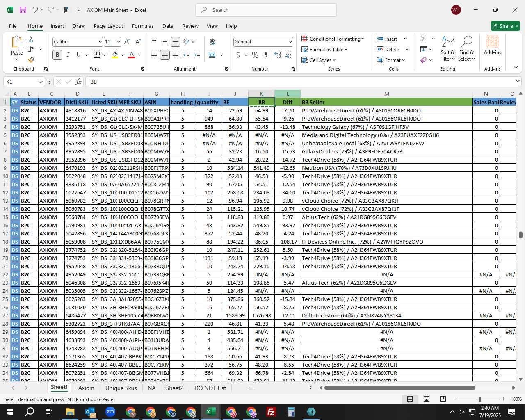Click the Decrease Indent icon

[186, 55]
